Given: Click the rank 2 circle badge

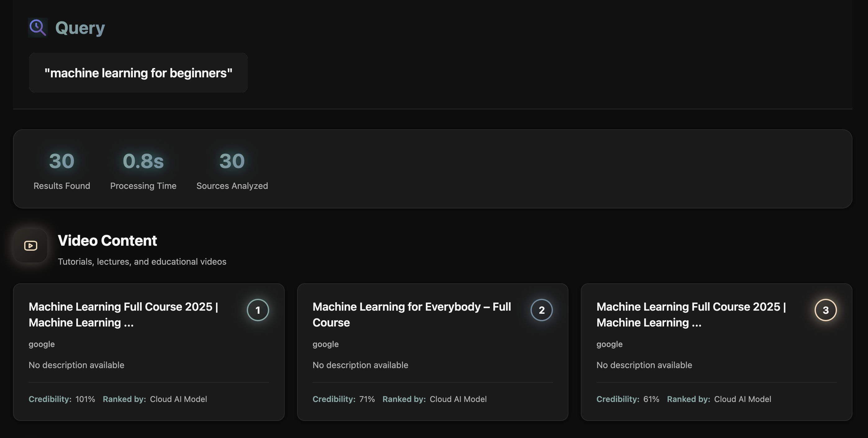Looking at the screenshot, I should (541, 310).
